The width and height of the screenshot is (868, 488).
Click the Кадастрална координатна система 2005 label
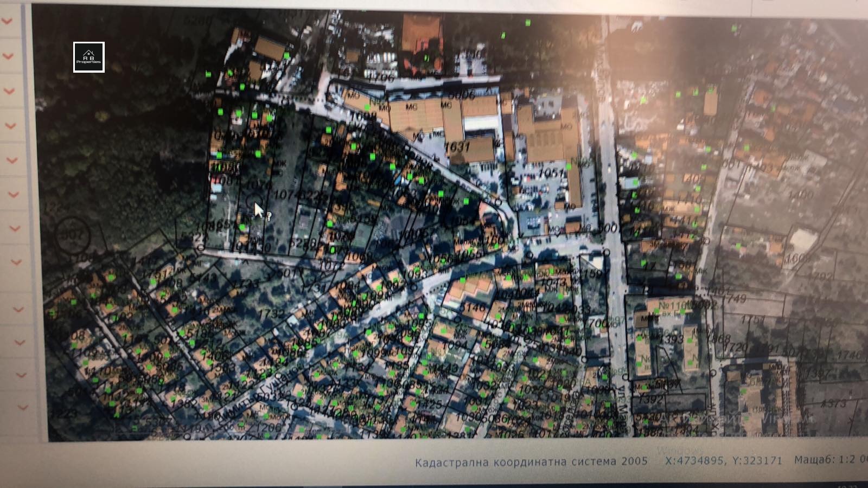pos(531,462)
